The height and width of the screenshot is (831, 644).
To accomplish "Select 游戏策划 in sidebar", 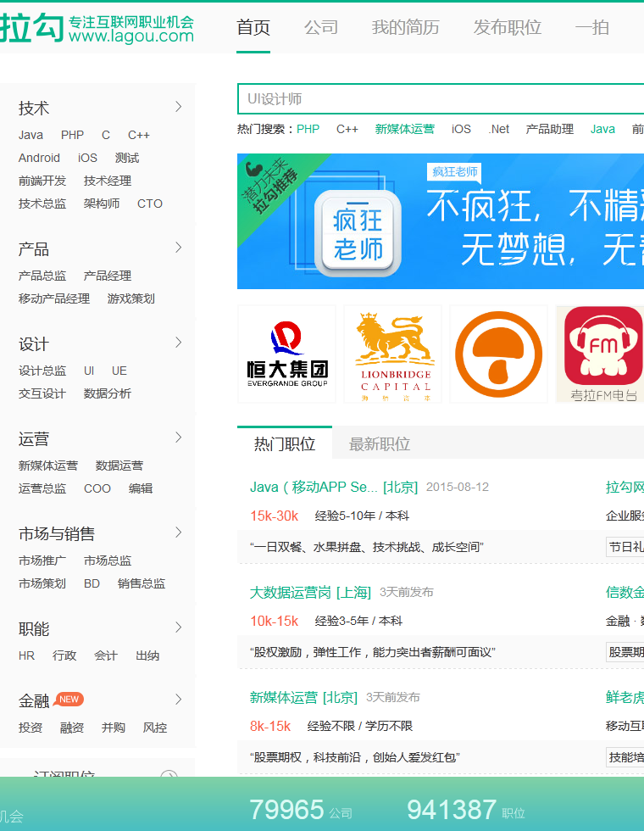I will 130,298.
